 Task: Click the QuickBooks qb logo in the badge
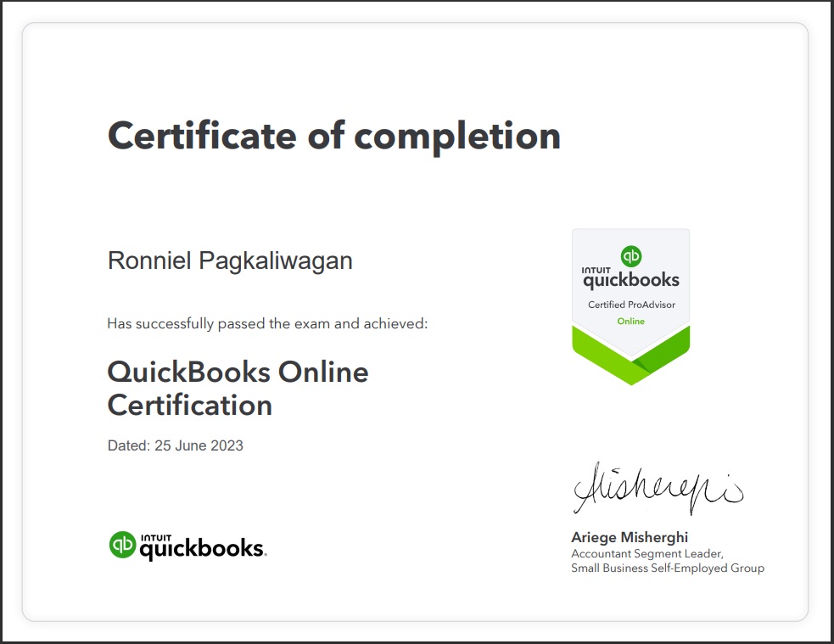631,256
